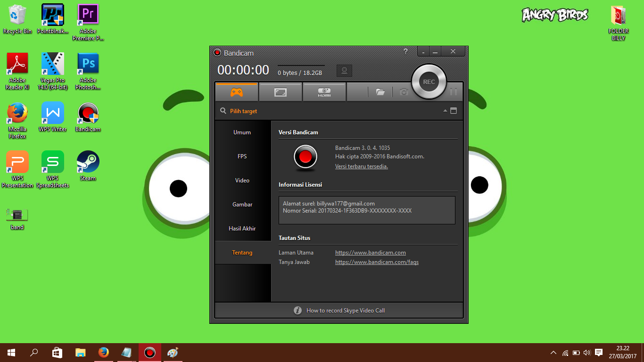Open the Windows Store taskbar icon
Screen dimensions: 644x362
click(57, 353)
